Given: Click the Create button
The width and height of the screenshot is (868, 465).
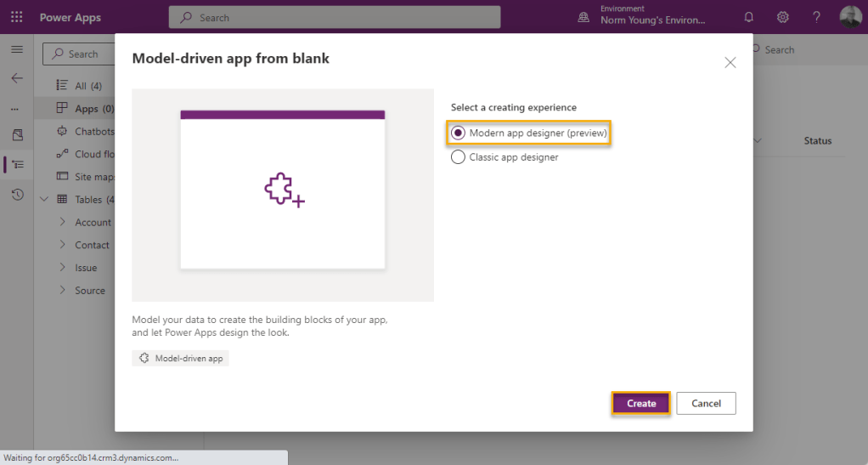Looking at the screenshot, I should pyautogui.click(x=641, y=404).
